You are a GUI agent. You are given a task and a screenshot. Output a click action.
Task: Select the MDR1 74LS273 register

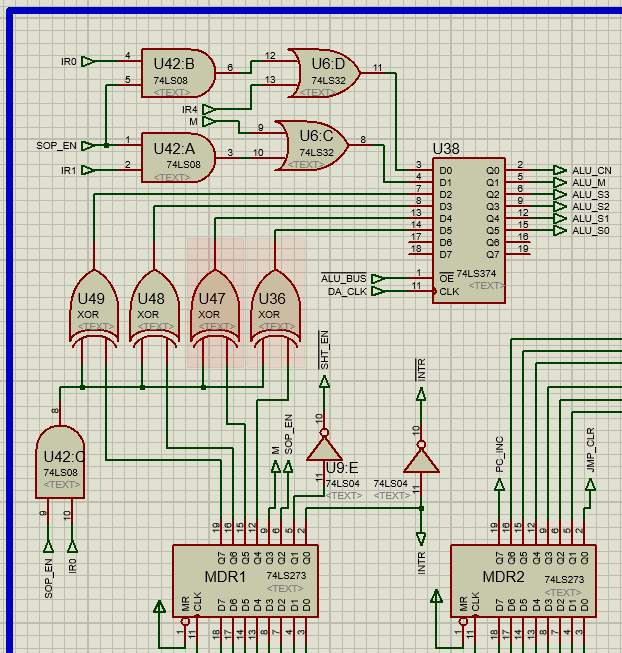click(246, 581)
